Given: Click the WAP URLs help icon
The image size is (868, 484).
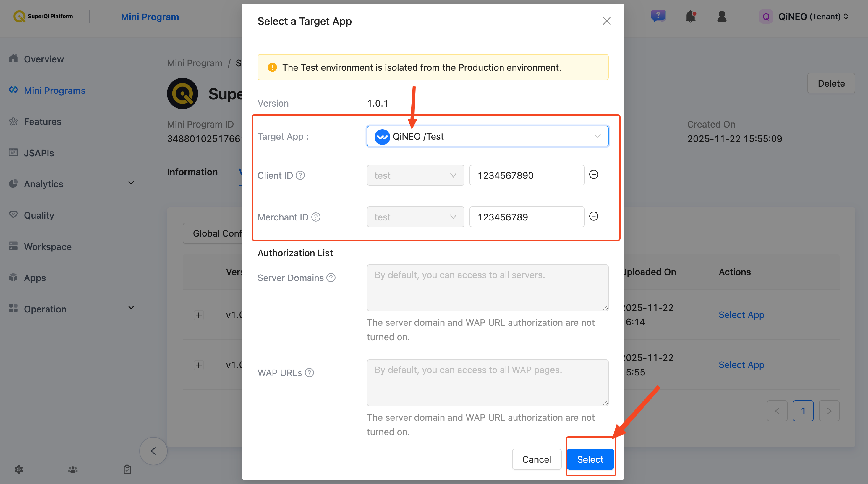Looking at the screenshot, I should 309,373.
